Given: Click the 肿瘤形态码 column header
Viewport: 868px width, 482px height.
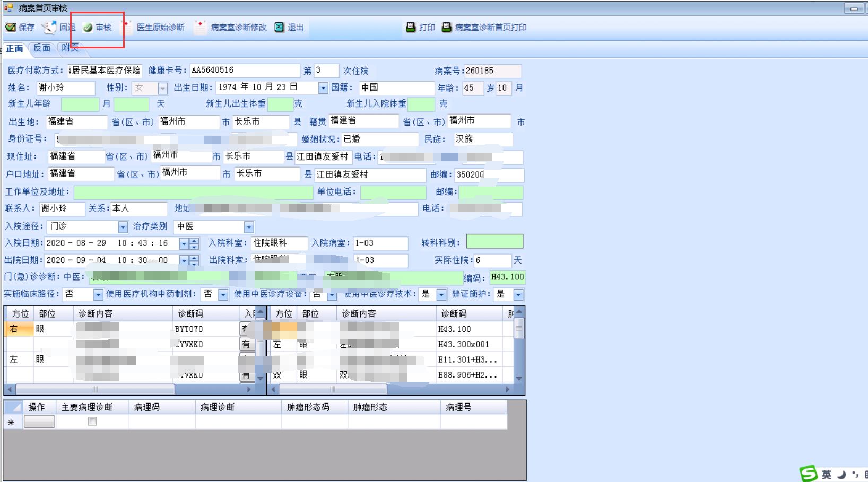Looking at the screenshot, I should [315, 407].
